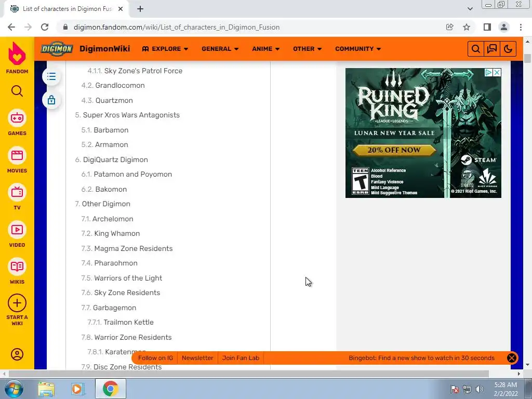Expand the Community dropdown menu

[358, 49]
